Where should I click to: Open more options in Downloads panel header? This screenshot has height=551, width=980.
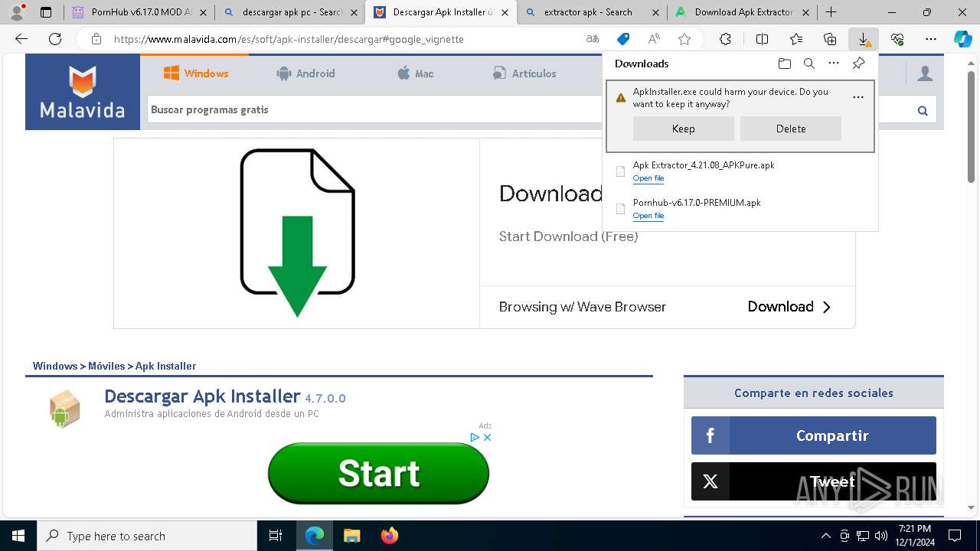click(834, 64)
